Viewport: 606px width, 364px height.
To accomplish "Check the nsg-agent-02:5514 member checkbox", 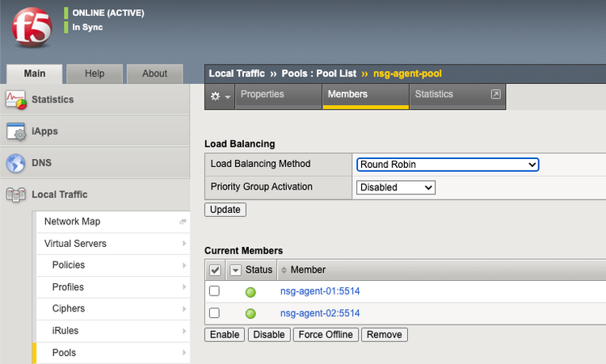I will point(214,313).
